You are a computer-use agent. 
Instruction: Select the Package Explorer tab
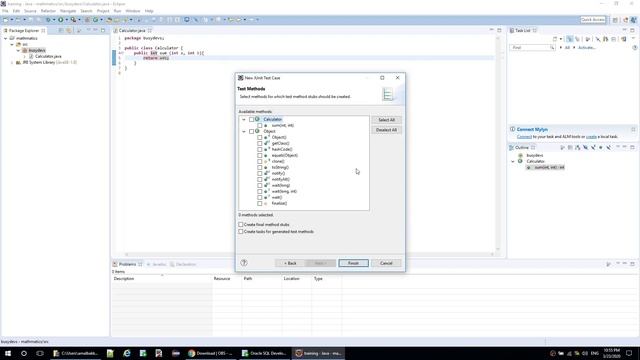click(x=24, y=31)
